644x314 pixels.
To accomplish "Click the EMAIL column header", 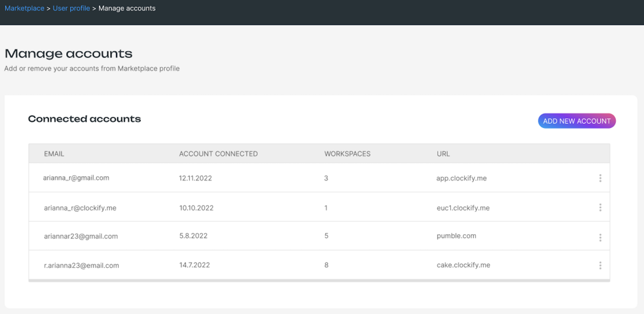I will pos(54,154).
